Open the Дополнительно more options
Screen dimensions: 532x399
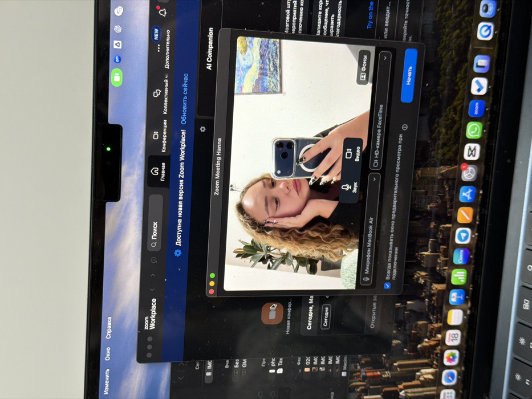click(163, 47)
